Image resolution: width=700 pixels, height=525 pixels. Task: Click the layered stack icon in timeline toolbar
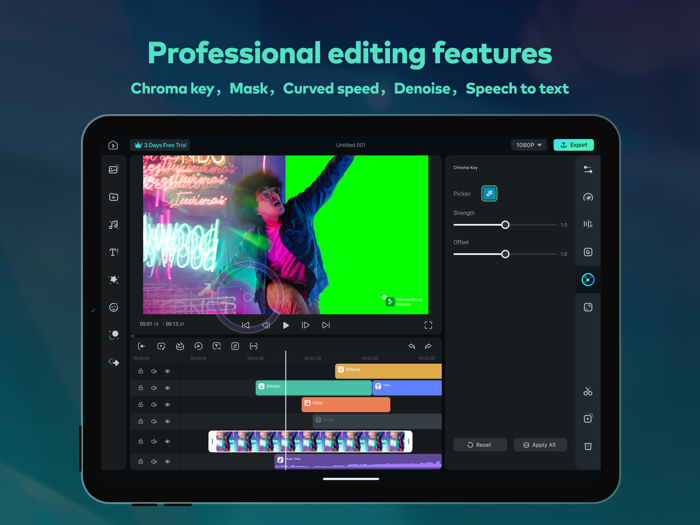pos(180,346)
